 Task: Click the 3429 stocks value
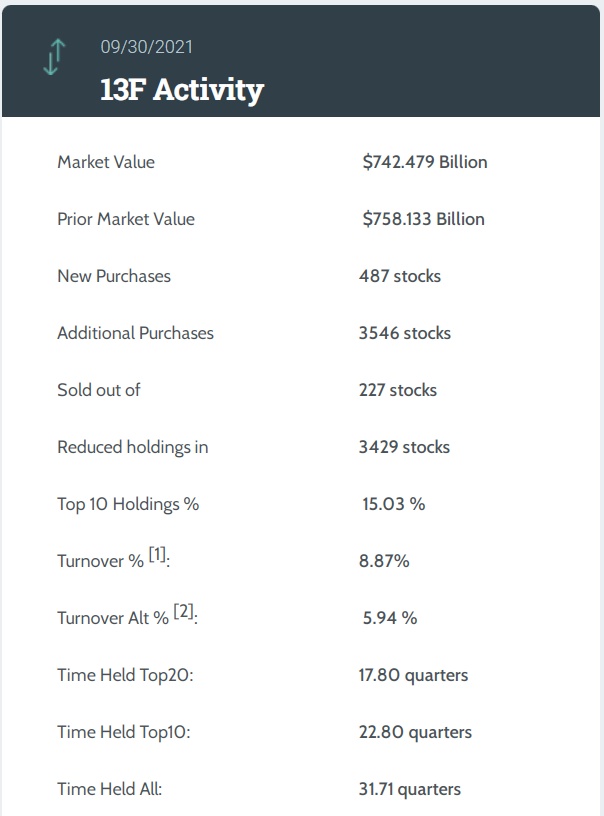404,447
